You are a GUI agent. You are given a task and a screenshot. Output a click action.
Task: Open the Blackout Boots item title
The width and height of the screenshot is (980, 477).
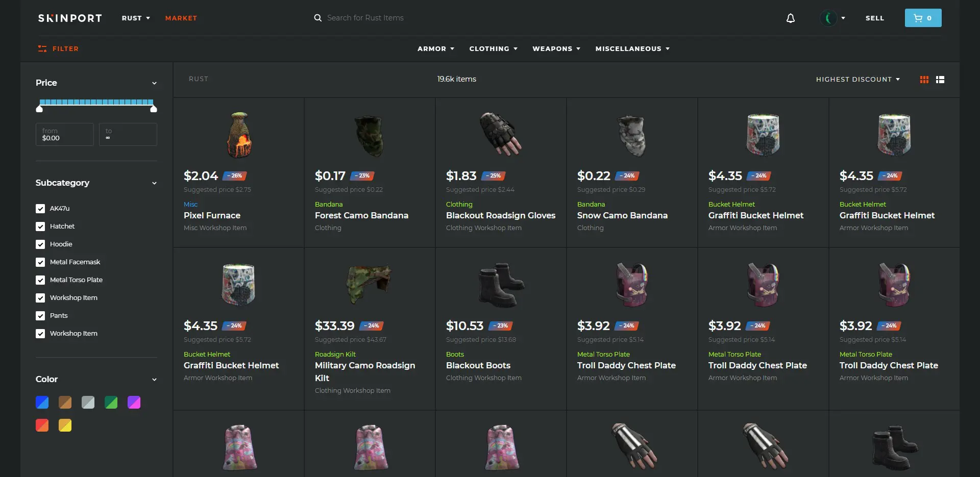(x=478, y=365)
